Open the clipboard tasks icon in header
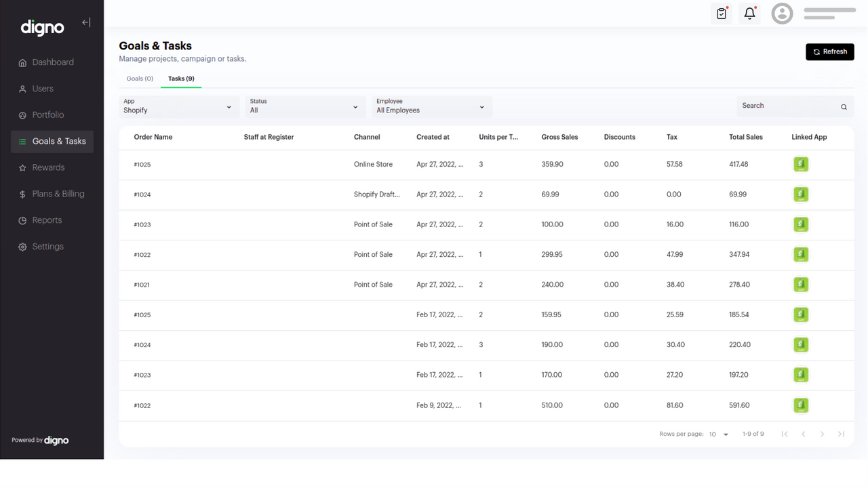 pos(722,14)
